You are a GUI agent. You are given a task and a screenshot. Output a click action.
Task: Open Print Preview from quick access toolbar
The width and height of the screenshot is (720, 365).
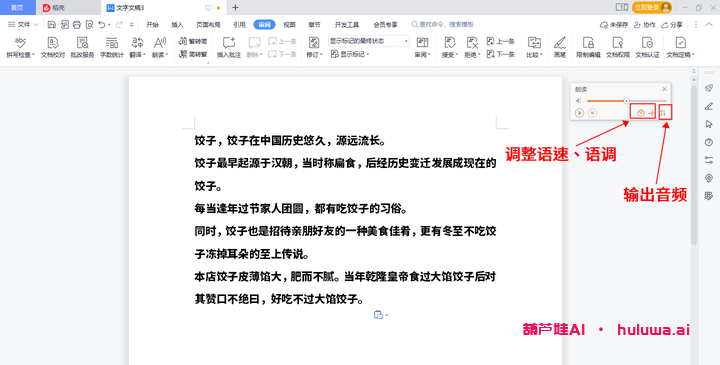89,25
